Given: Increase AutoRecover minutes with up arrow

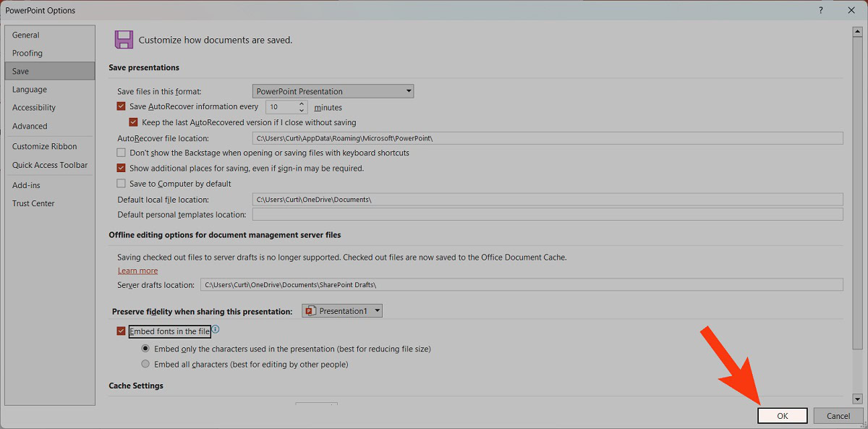Looking at the screenshot, I should tap(302, 103).
